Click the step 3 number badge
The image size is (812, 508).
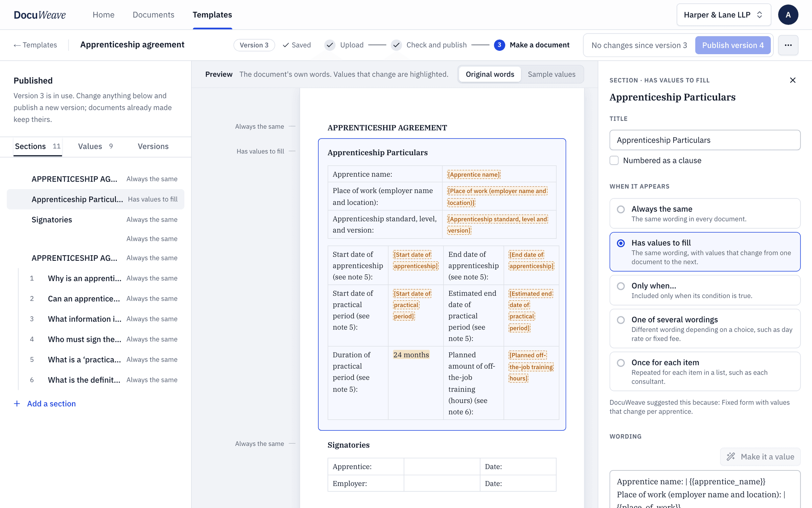click(x=499, y=45)
